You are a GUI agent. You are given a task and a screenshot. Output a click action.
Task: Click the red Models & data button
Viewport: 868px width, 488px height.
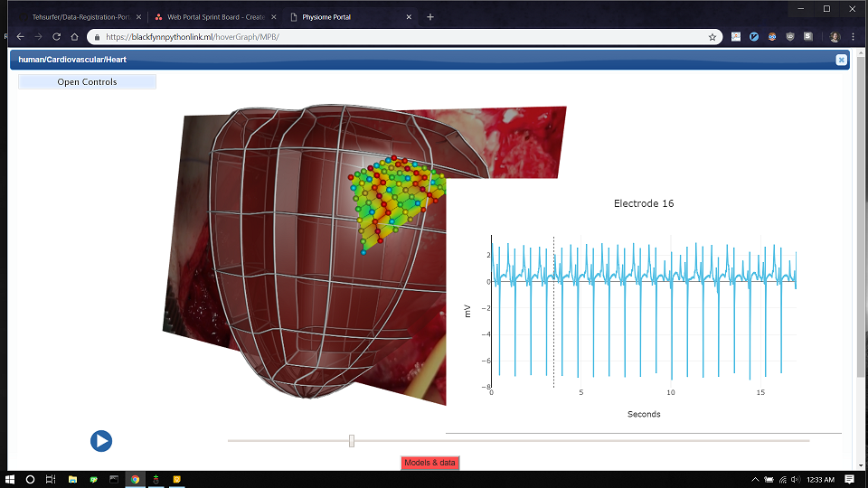coord(429,463)
